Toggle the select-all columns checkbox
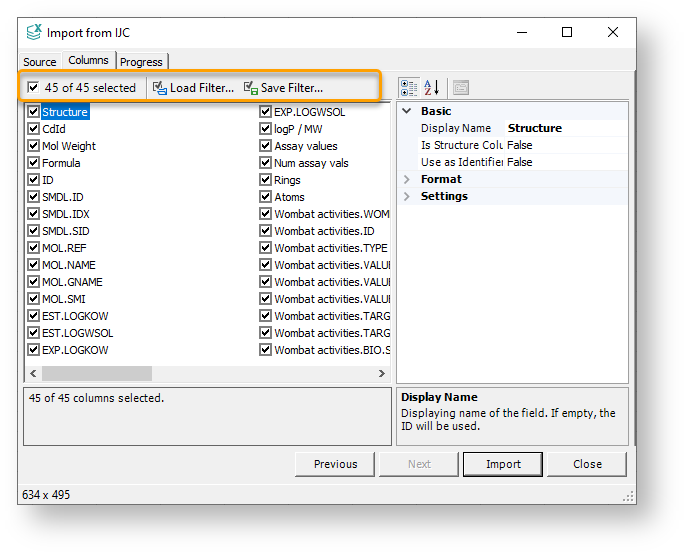This screenshot has height=553, width=685. click(34, 88)
